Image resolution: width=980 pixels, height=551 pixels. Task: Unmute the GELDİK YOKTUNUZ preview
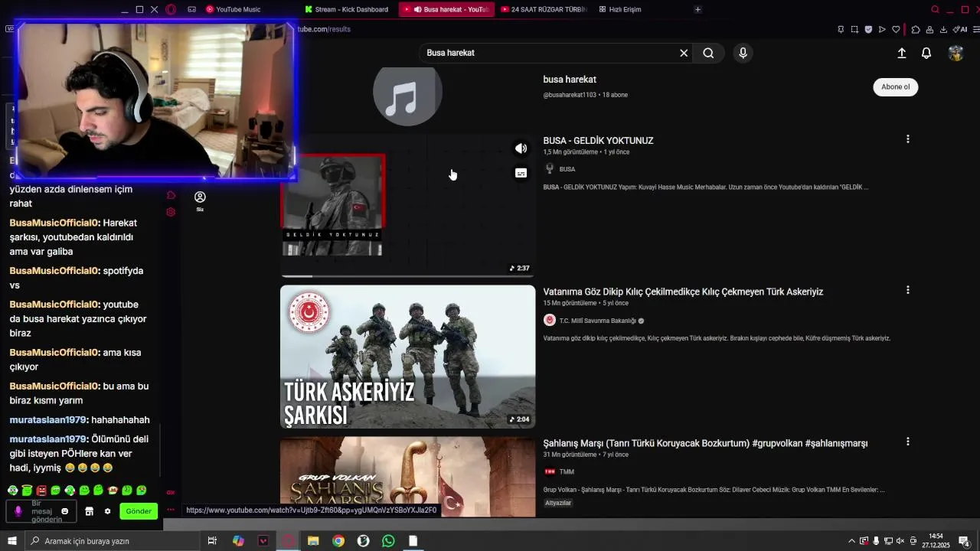tap(521, 148)
